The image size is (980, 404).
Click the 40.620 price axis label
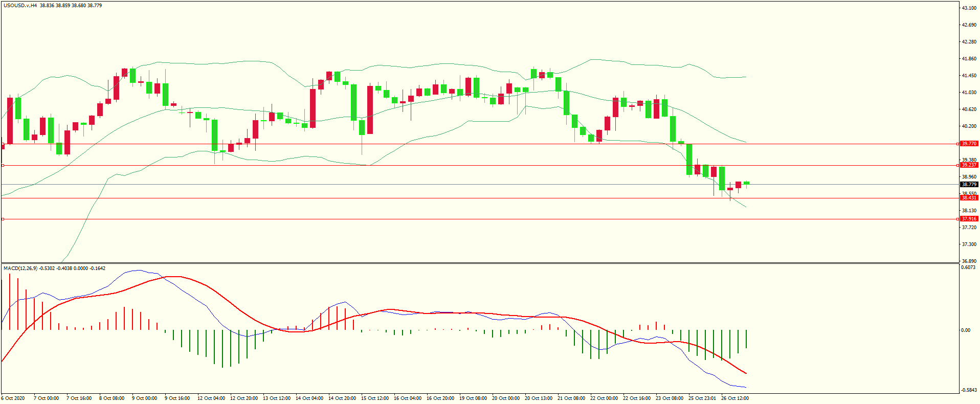969,109
